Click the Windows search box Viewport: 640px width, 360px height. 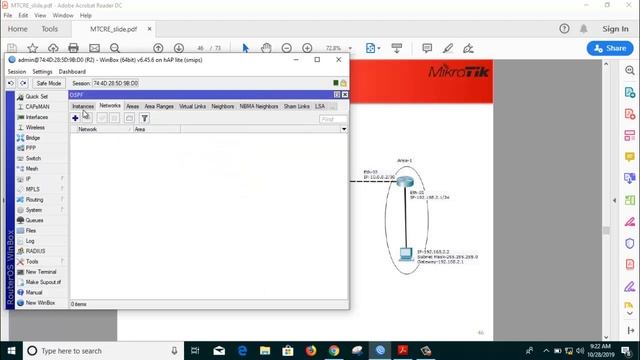click(103, 351)
